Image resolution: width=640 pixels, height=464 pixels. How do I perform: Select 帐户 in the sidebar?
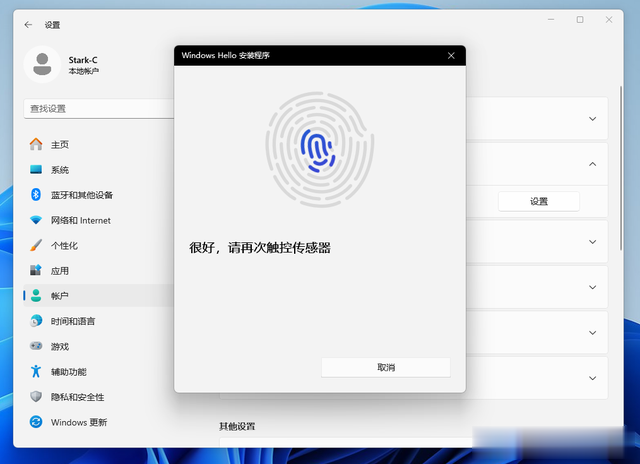click(x=99, y=296)
